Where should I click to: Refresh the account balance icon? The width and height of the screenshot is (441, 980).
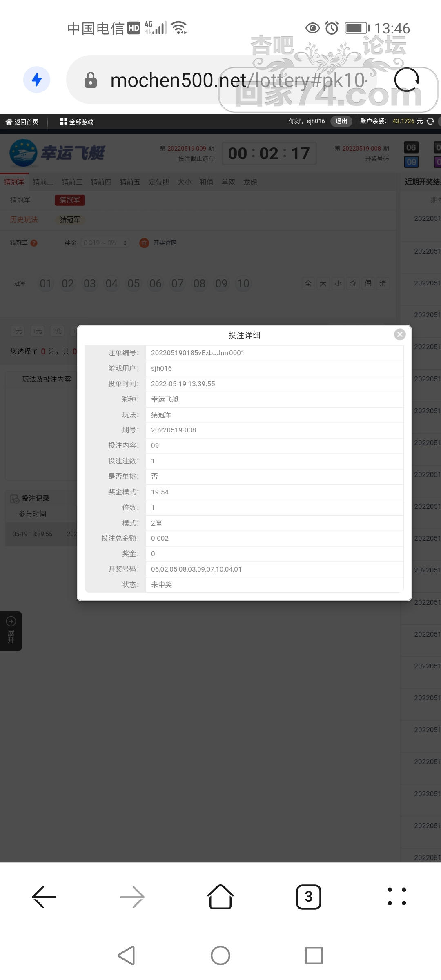(x=430, y=121)
